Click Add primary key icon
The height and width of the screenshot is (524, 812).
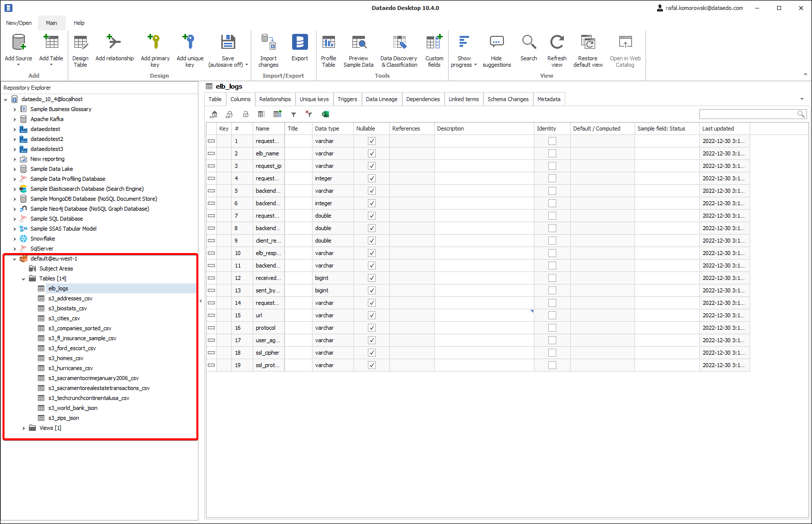(155, 43)
